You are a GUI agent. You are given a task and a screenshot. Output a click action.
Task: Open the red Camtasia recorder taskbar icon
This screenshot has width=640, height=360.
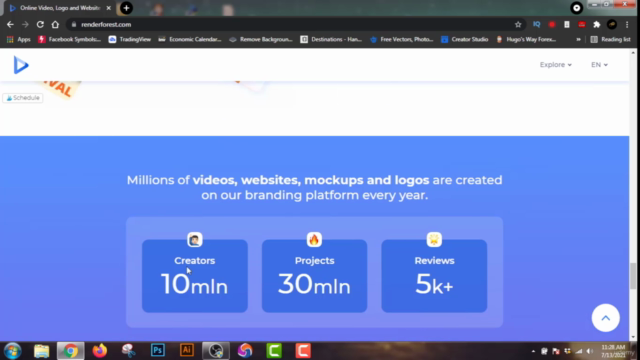click(x=303, y=351)
